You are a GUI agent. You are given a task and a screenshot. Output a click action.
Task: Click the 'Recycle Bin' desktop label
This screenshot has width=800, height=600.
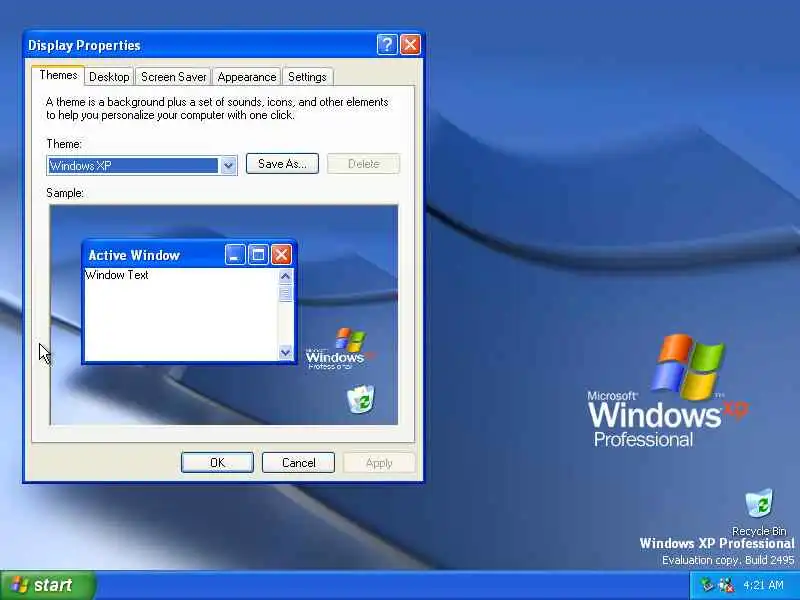tap(759, 531)
